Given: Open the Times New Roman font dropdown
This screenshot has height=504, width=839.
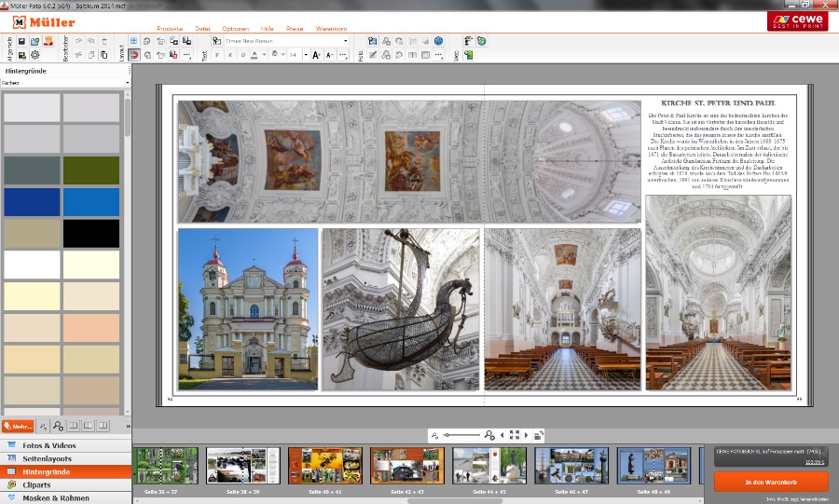Looking at the screenshot, I should point(345,42).
